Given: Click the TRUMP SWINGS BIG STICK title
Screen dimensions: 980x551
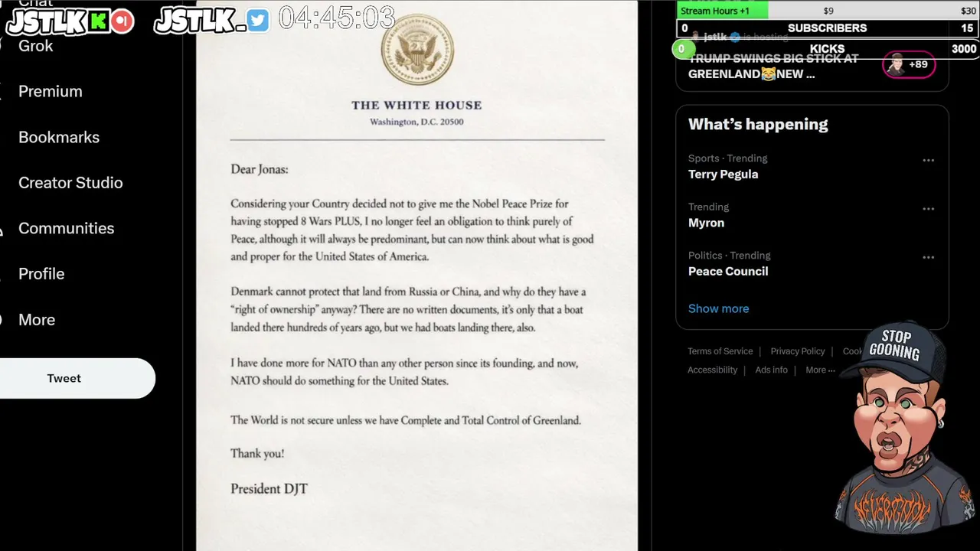Looking at the screenshot, I should [x=773, y=67].
